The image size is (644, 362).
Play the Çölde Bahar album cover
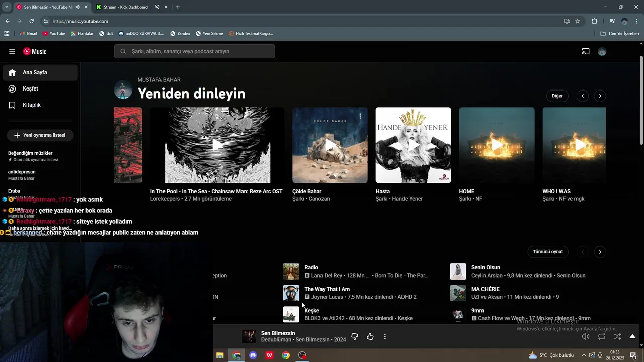pyautogui.click(x=330, y=145)
